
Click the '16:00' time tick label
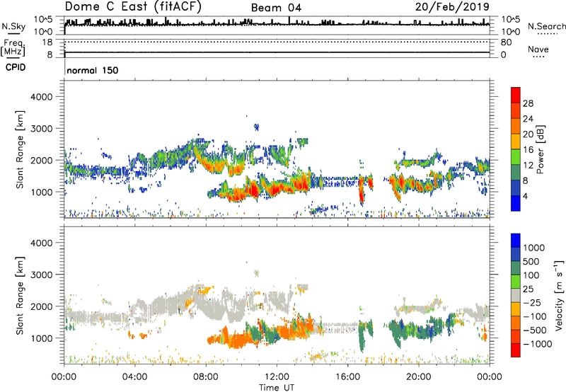click(x=347, y=377)
